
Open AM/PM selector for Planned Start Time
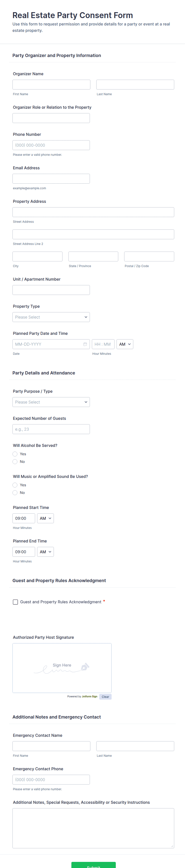tap(45, 518)
